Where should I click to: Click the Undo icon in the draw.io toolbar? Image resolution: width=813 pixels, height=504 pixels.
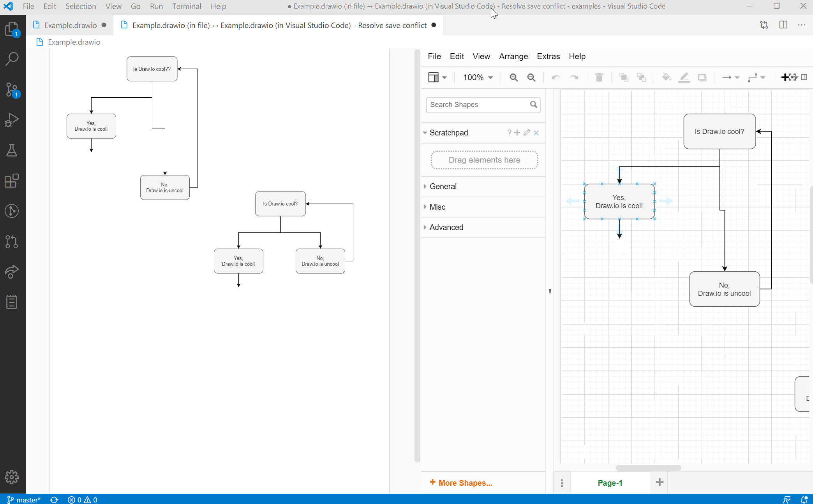pyautogui.click(x=556, y=77)
